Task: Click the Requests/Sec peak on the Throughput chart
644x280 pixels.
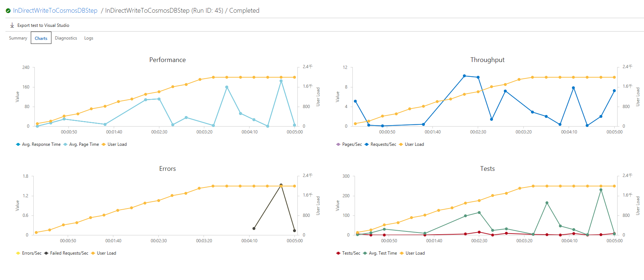Action: click(465, 76)
